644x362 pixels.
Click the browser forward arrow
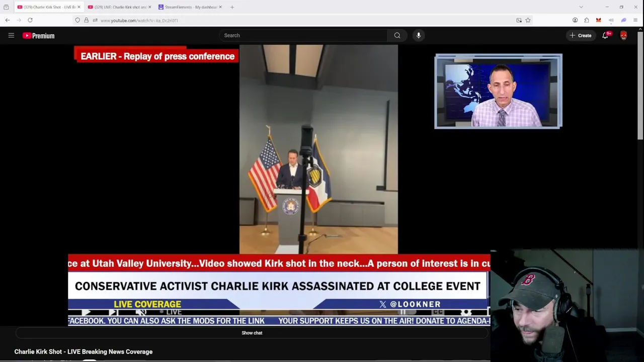coord(19,20)
